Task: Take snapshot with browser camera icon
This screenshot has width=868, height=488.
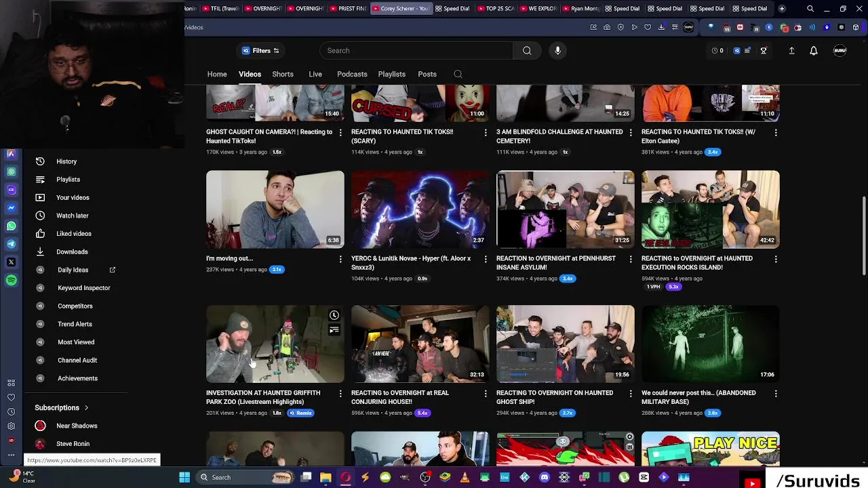Action: coord(607,27)
